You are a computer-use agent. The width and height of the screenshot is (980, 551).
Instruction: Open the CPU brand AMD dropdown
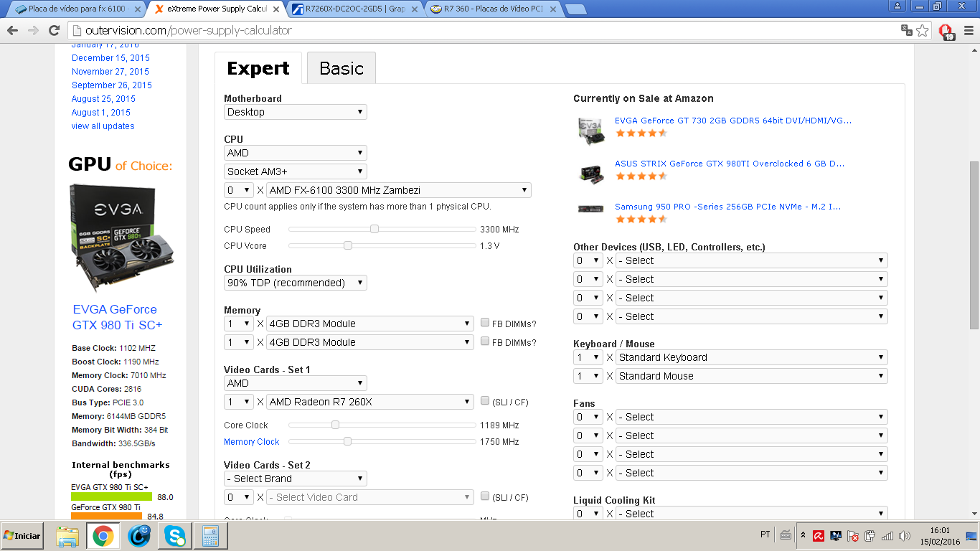296,153
